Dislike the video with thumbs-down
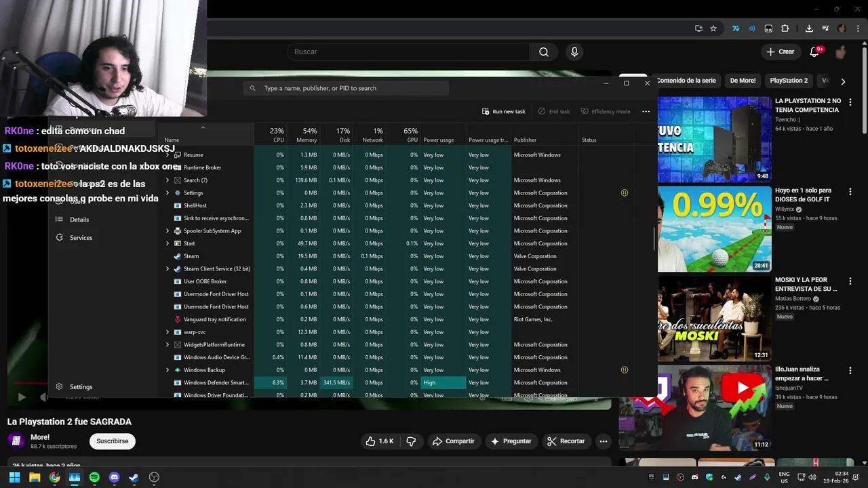 click(411, 441)
